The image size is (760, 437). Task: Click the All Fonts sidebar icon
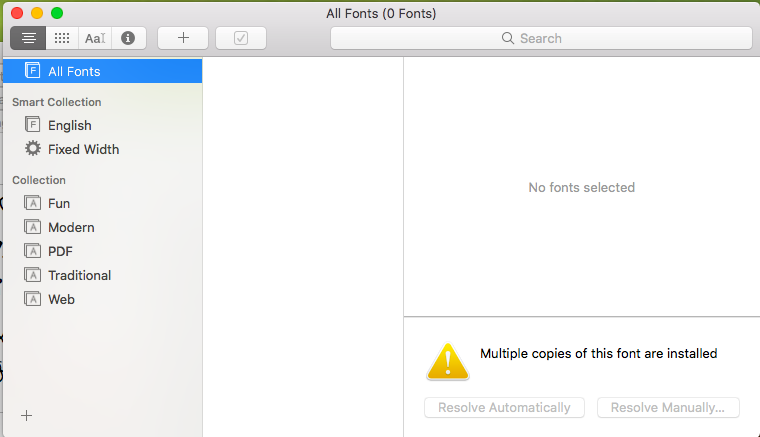(32, 71)
